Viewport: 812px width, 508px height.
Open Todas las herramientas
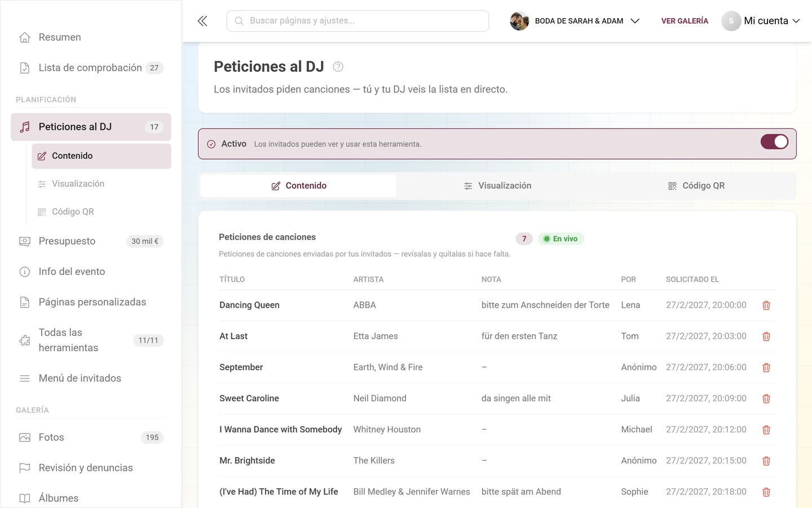pos(91,340)
